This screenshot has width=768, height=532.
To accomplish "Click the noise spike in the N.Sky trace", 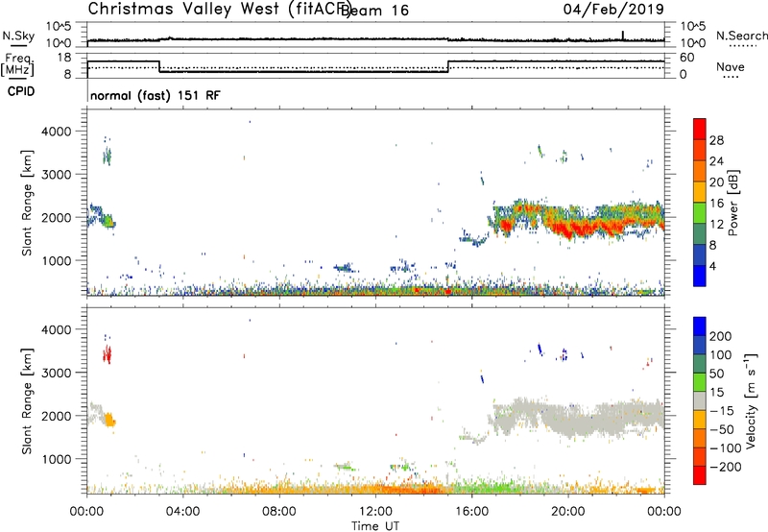I will (622, 35).
